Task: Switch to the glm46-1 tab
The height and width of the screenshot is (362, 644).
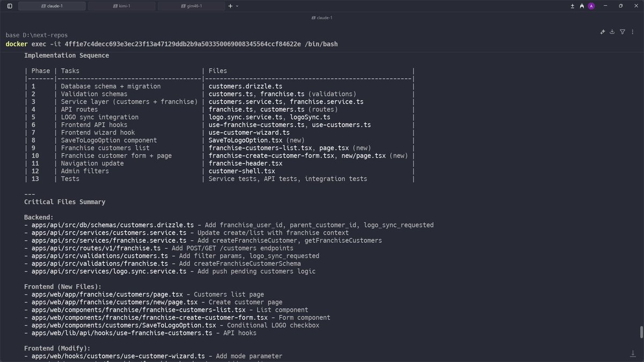Action: point(192,6)
